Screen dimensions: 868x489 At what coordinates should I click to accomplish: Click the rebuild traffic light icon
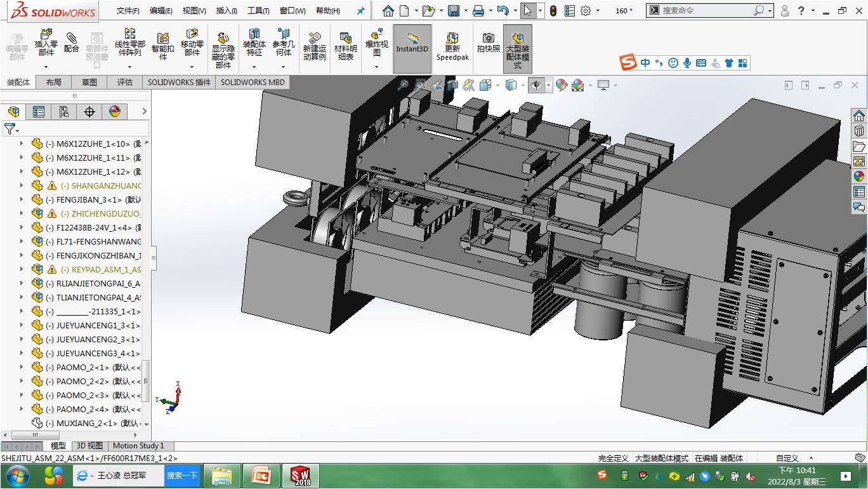[553, 11]
